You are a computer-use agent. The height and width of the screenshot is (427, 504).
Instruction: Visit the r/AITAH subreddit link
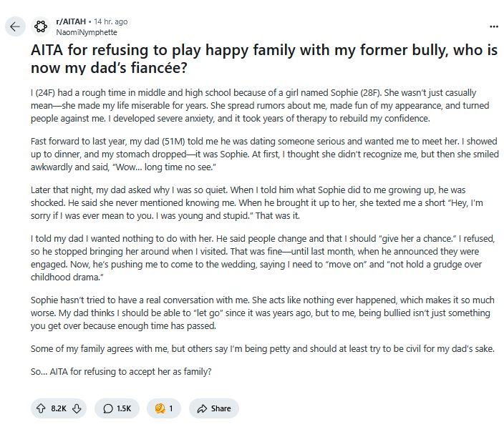coord(71,21)
